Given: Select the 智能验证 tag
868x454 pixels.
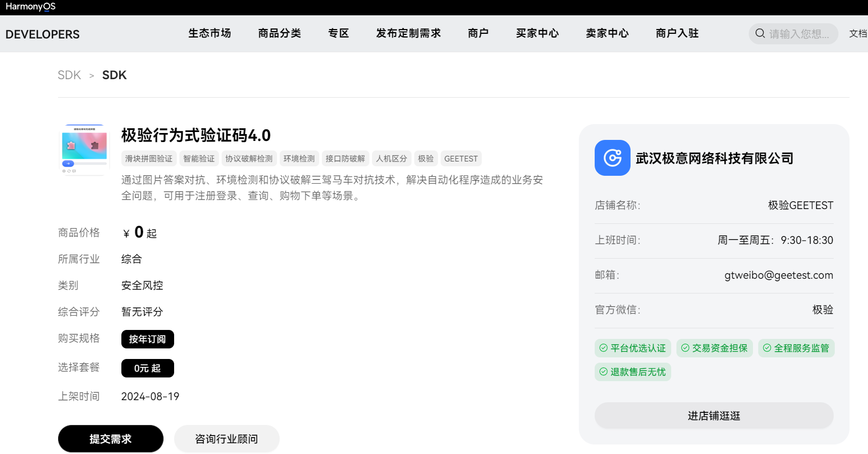Looking at the screenshot, I should (x=199, y=158).
